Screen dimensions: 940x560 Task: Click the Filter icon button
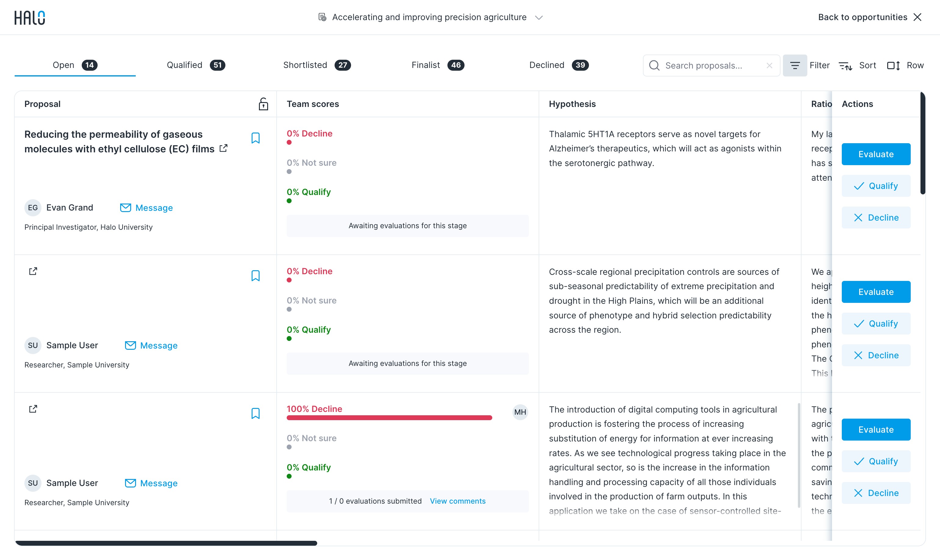(795, 65)
